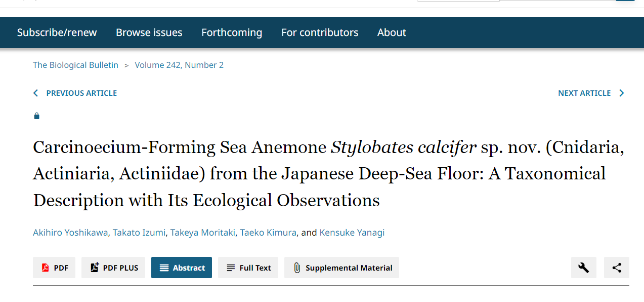Click the share icon button
Image resolution: width=644 pixels, height=302 pixels.
coord(617,268)
